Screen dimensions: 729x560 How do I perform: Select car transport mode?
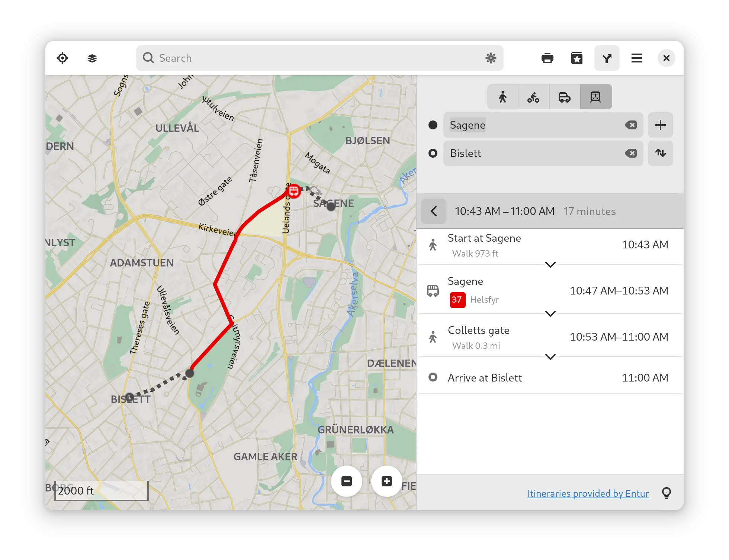564,97
